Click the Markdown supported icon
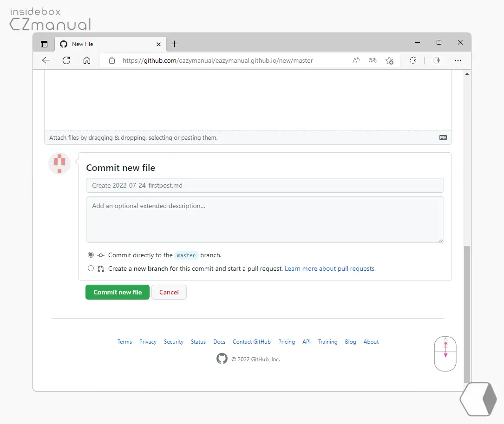 coord(443,137)
